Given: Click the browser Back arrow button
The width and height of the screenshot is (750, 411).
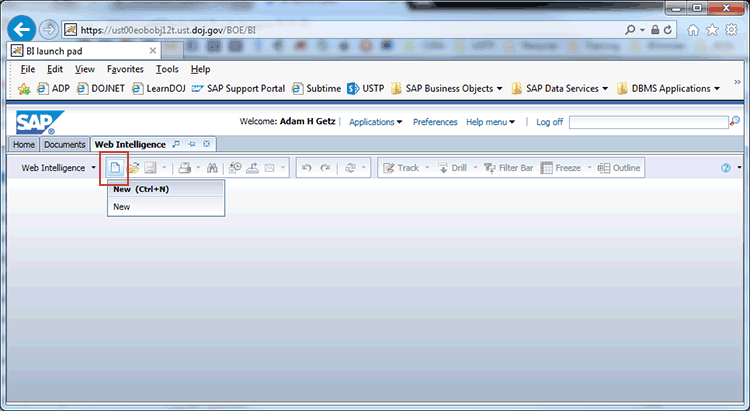Looking at the screenshot, I should tap(22, 30).
